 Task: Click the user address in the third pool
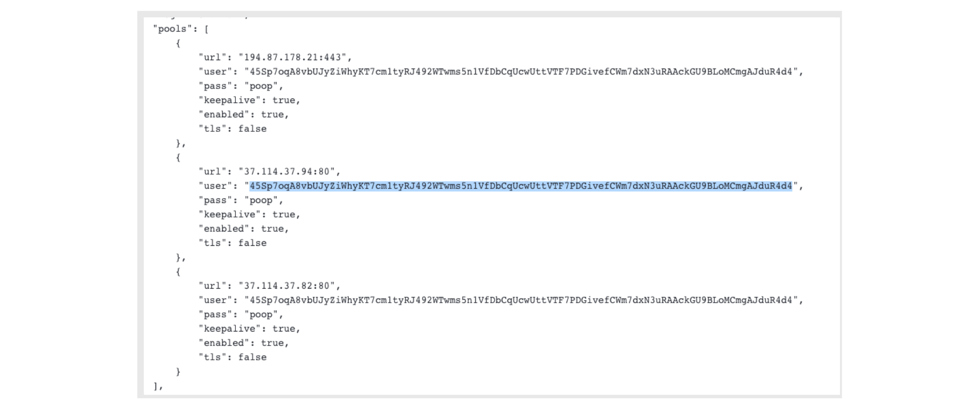(521, 300)
